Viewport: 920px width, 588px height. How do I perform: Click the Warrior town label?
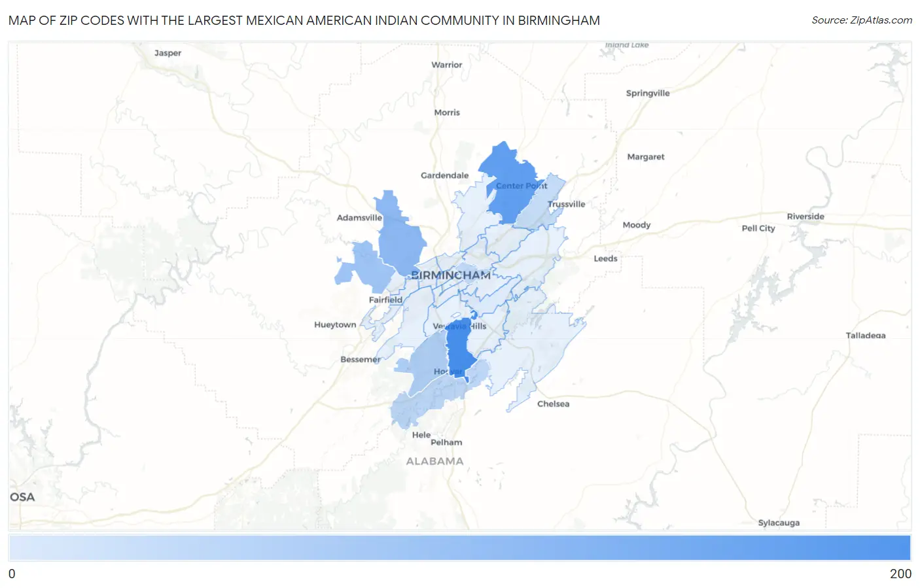pyautogui.click(x=447, y=65)
